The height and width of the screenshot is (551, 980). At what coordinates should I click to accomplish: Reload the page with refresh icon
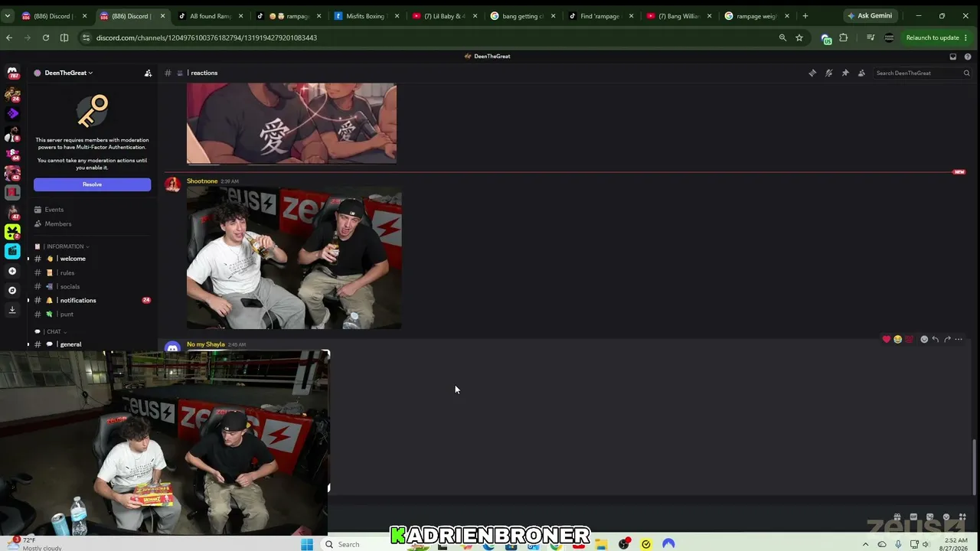[46, 37]
